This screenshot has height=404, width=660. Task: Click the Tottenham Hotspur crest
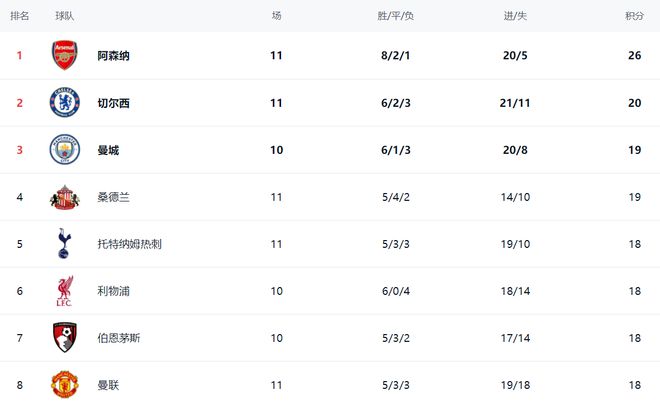pos(64,244)
